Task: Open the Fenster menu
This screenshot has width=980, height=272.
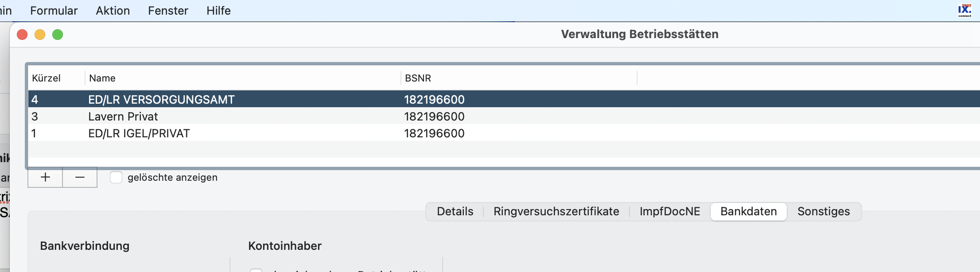Action: pos(168,11)
